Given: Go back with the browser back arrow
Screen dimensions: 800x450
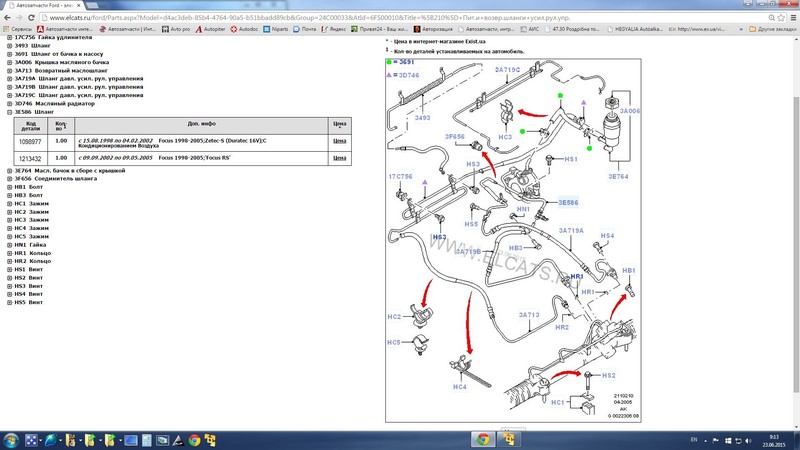Looking at the screenshot, I should tap(7, 17).
